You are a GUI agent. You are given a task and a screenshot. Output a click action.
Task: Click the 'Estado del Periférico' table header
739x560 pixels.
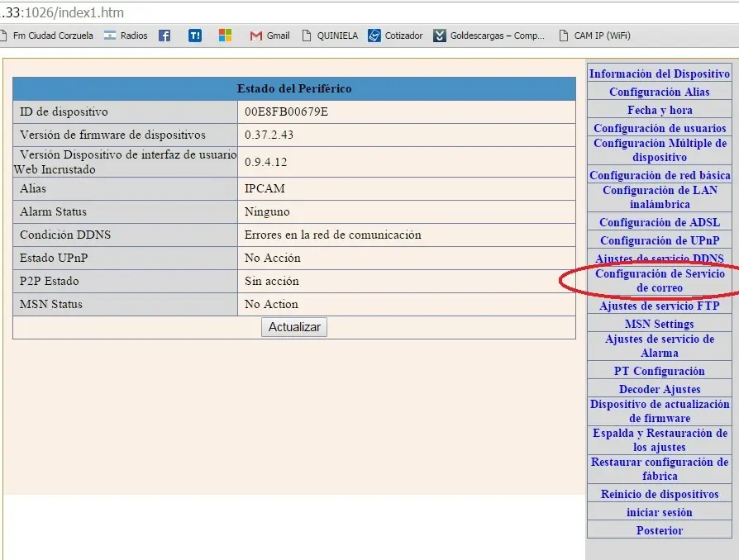(294, 89)
